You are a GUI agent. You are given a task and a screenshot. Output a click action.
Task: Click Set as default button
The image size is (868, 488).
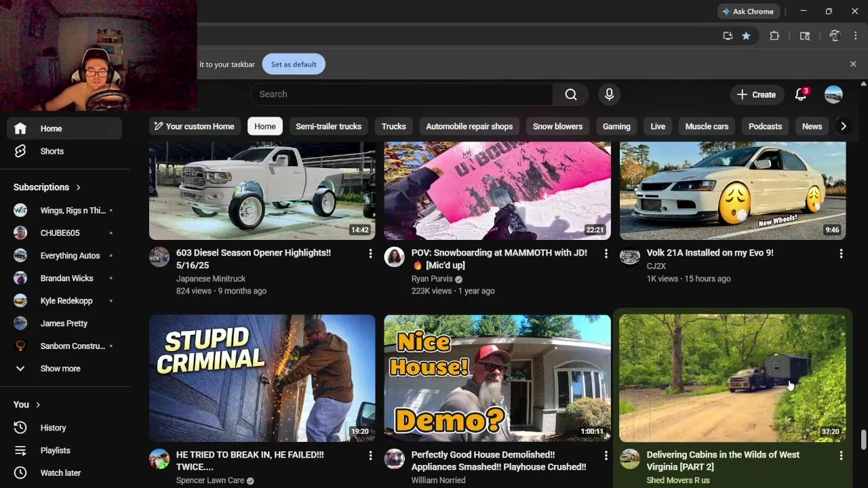pos(294,64)
